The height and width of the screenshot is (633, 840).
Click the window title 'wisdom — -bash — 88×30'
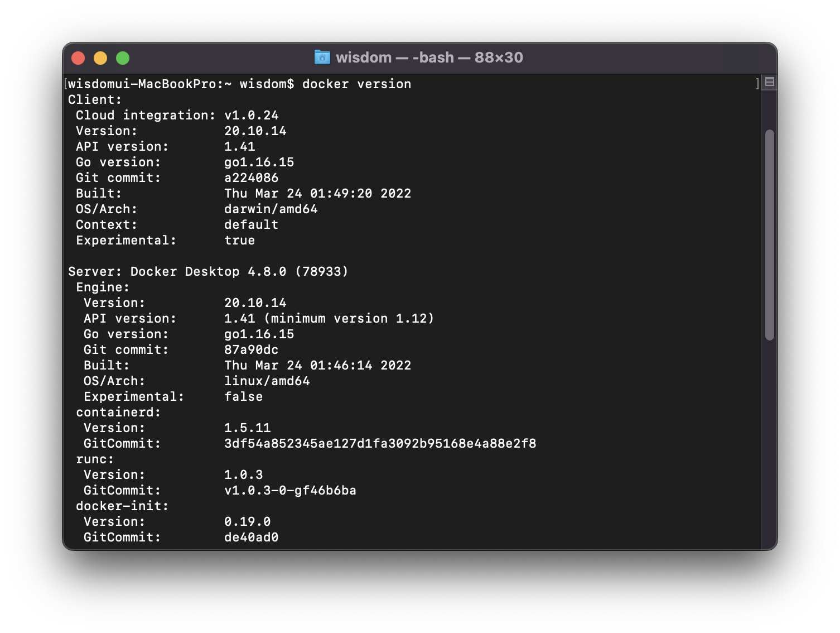tap(429, 57)
